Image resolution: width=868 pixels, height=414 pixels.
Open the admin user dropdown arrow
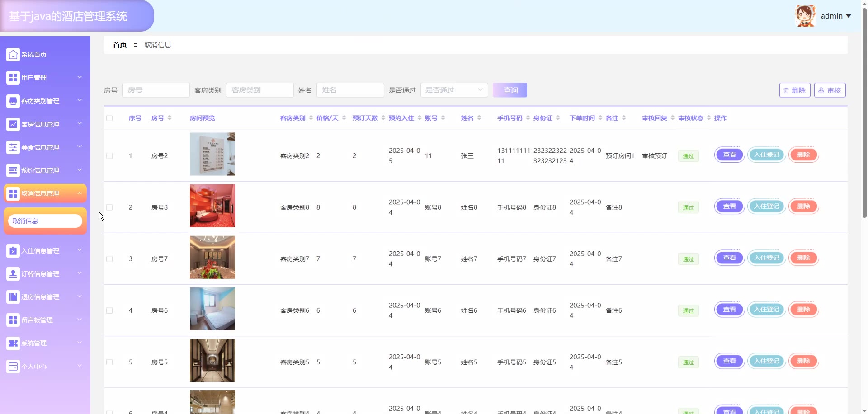click(849, 16)
